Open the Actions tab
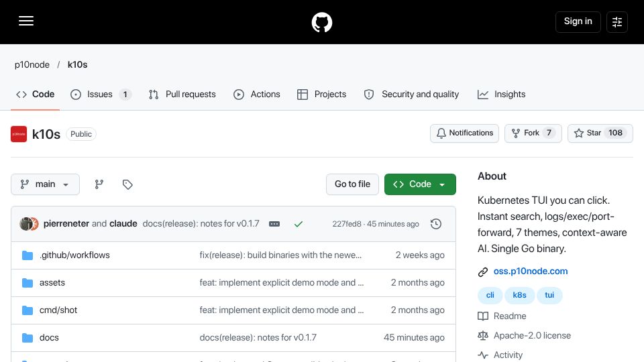This screenshot has width=644, height=362. coord(257,95)
